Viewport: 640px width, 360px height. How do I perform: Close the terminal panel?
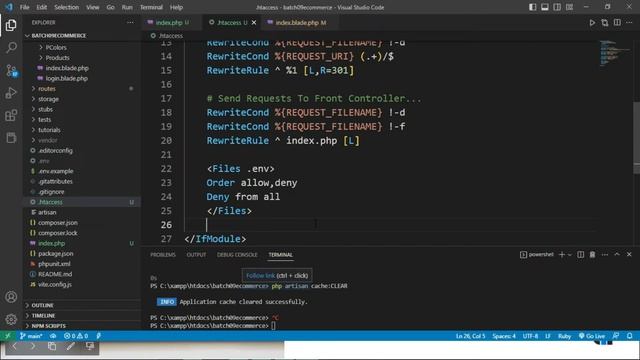tap(629, 254)
